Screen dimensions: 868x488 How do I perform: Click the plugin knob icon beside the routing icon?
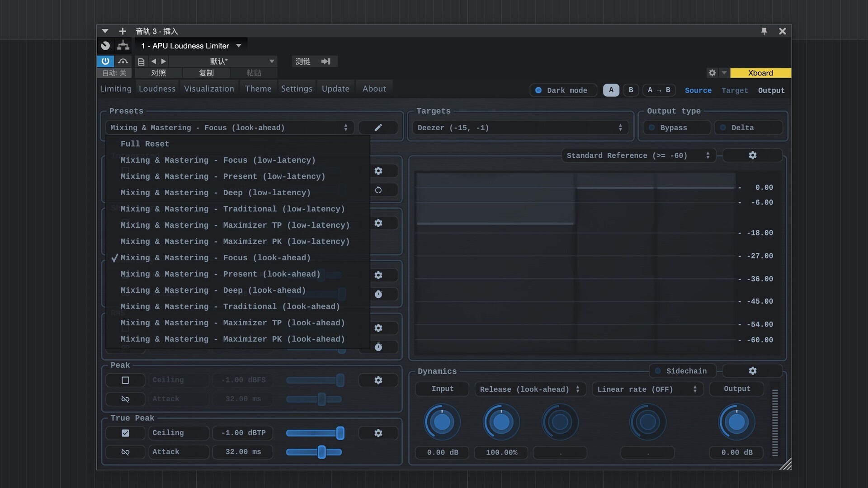tap(105, 46)
